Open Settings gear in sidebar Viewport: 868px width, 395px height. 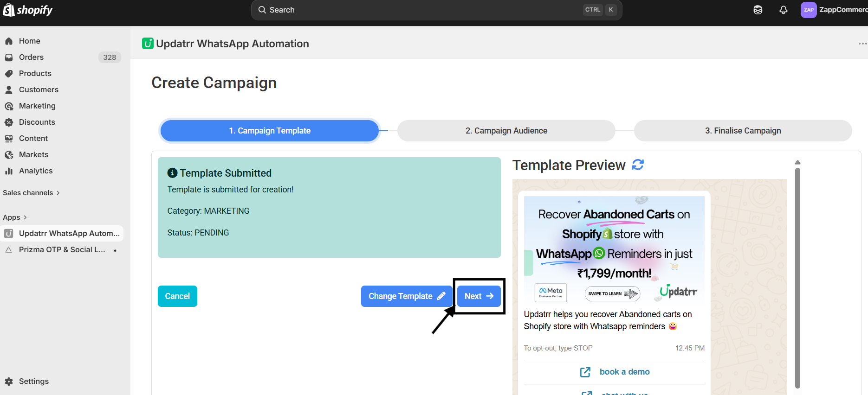pos(9,381)
